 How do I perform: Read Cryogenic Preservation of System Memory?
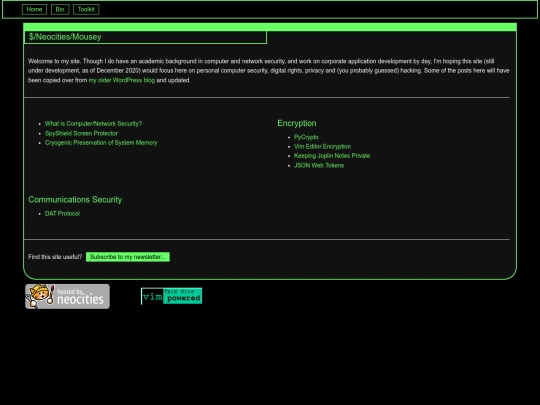tap(101, 143)
